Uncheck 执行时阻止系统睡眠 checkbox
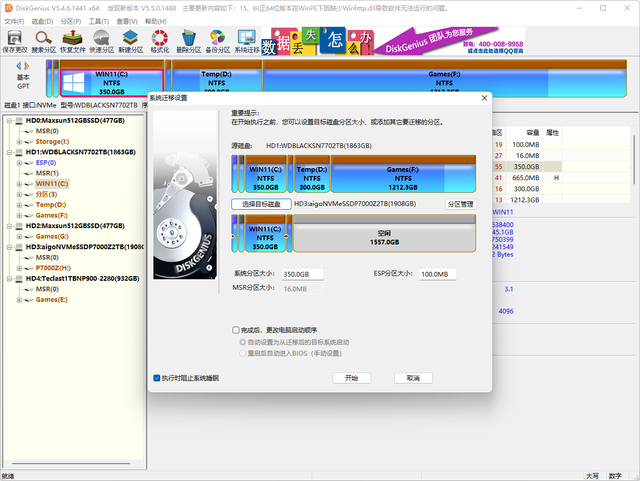The height and width of the screenshot is (481, 640). (157, 378)
